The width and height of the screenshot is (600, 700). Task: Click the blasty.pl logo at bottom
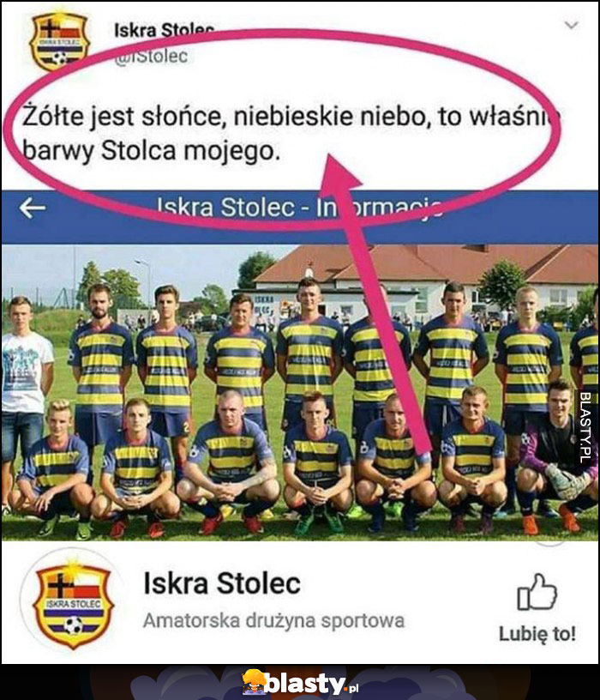(301, 682)
